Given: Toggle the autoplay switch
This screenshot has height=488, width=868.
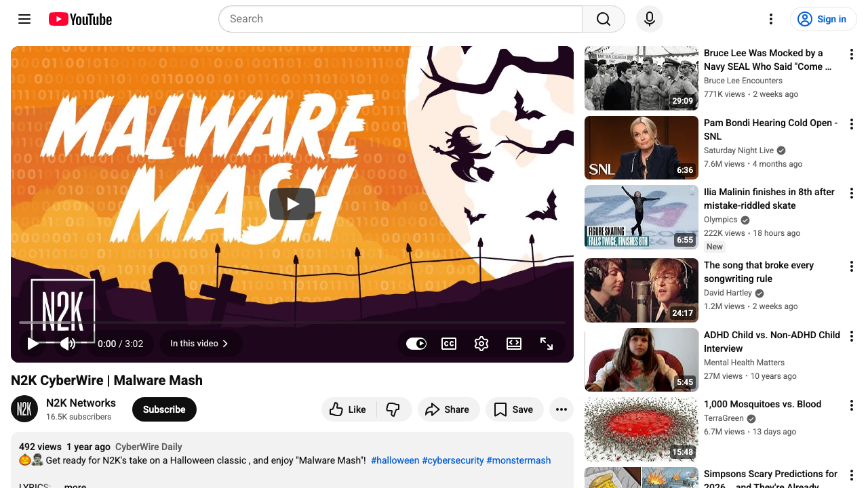Looking at the screenshot, I should (416, 344).
